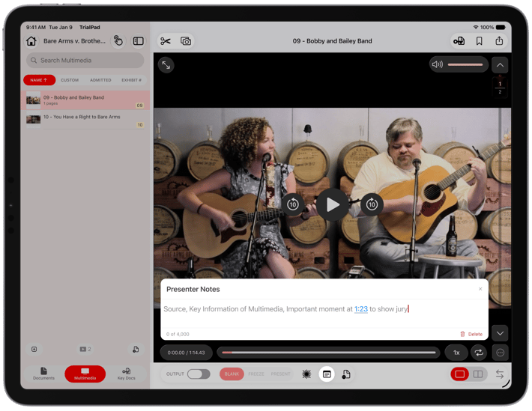Toggle the OUTPUT switch
Image resolution: width=532 pixels, height=411 pixels.
[199, 374]
